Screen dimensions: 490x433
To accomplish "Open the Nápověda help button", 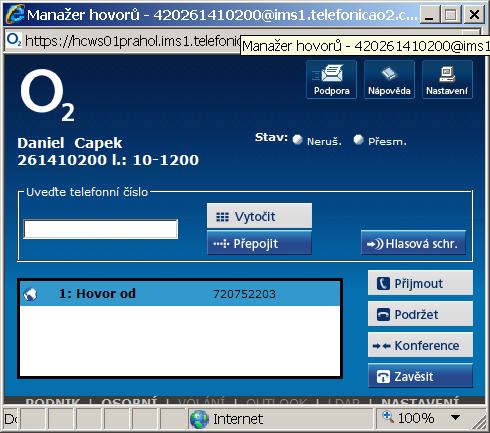I will click(389, 79).
